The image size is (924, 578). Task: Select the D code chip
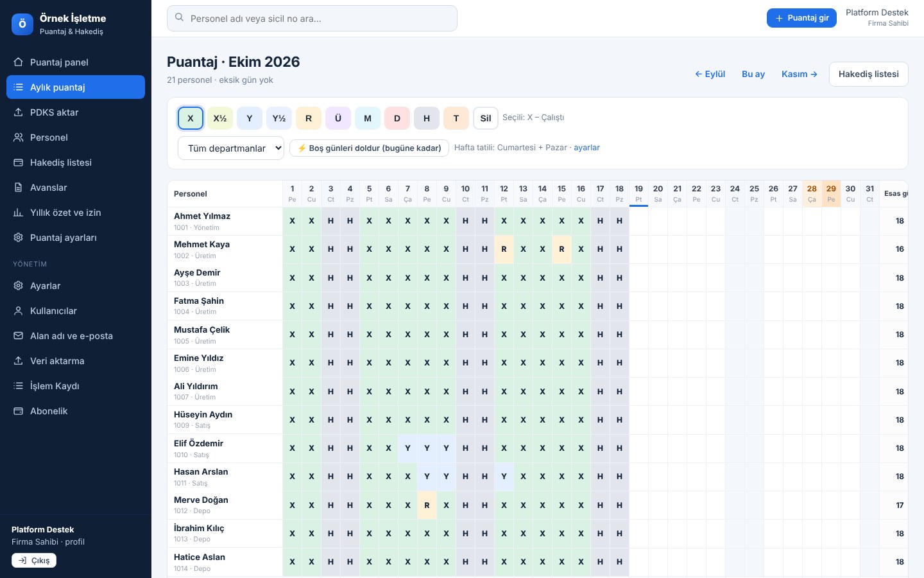[x=397, y=118]
